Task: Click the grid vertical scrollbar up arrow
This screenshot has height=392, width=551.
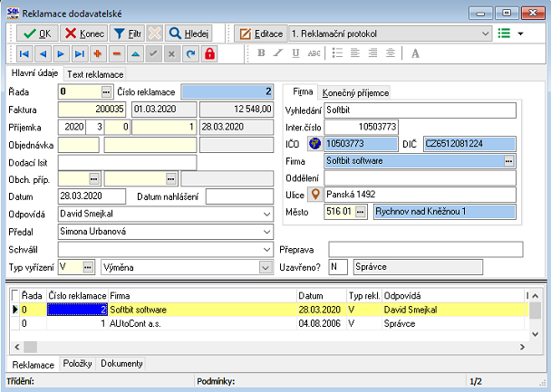Action: click(x=536, y=296)
